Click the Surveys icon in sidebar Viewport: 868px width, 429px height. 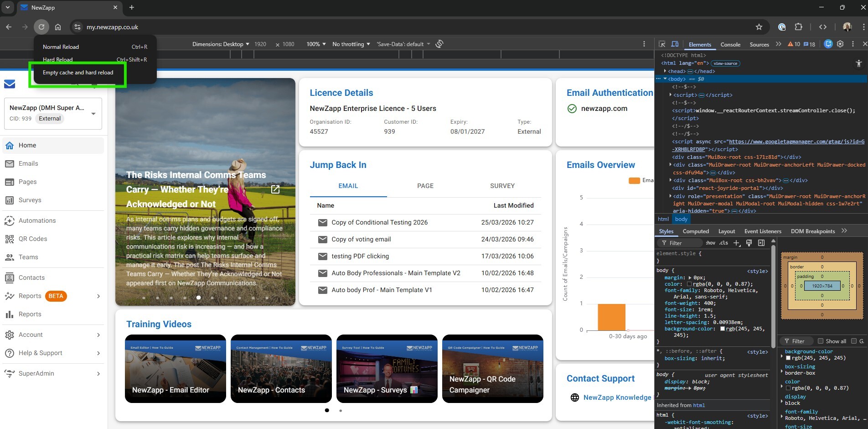[x=9, y=200]
